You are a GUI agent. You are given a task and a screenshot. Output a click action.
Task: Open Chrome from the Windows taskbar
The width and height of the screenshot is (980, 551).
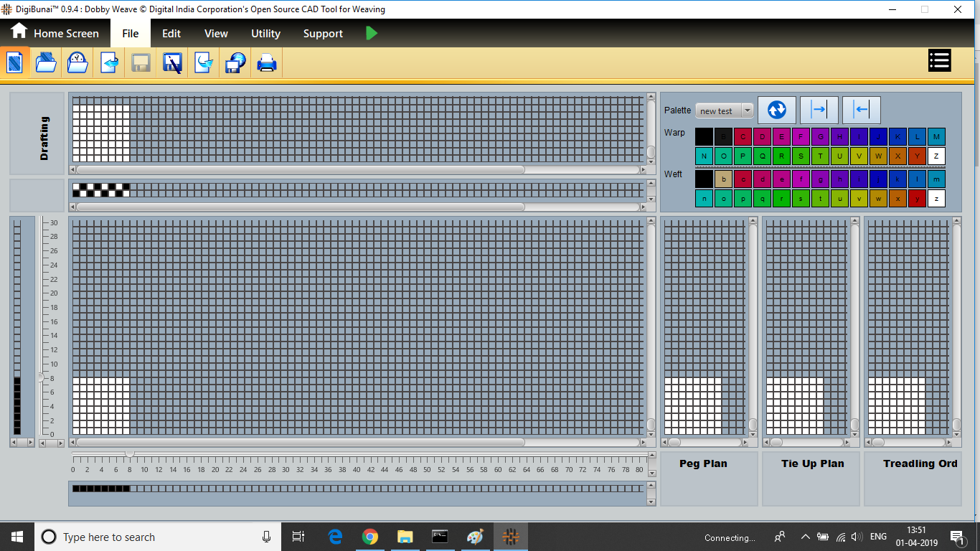370,537
